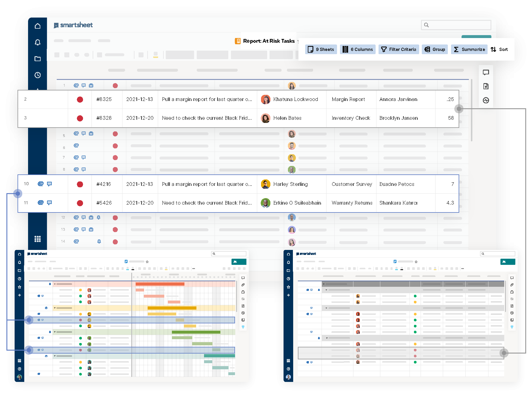The width and height of the screenshot is (532, 398).
Task: Open the Comments panel on the right
Action: 486,72
